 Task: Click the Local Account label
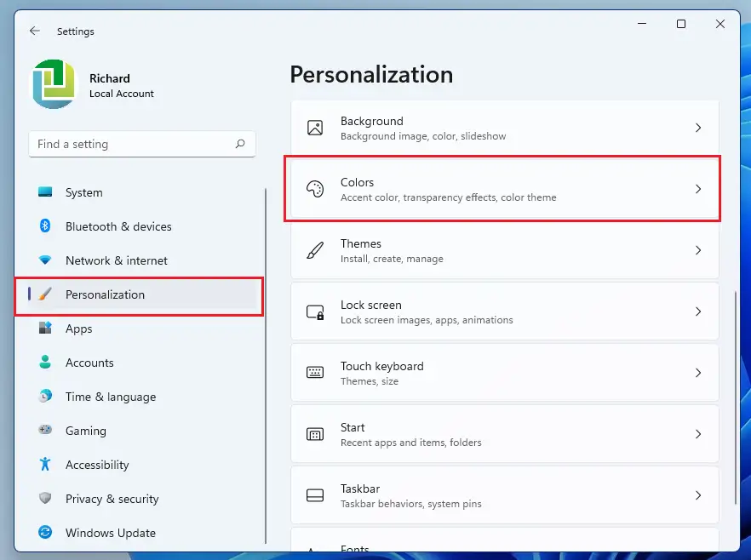[122, 94]
